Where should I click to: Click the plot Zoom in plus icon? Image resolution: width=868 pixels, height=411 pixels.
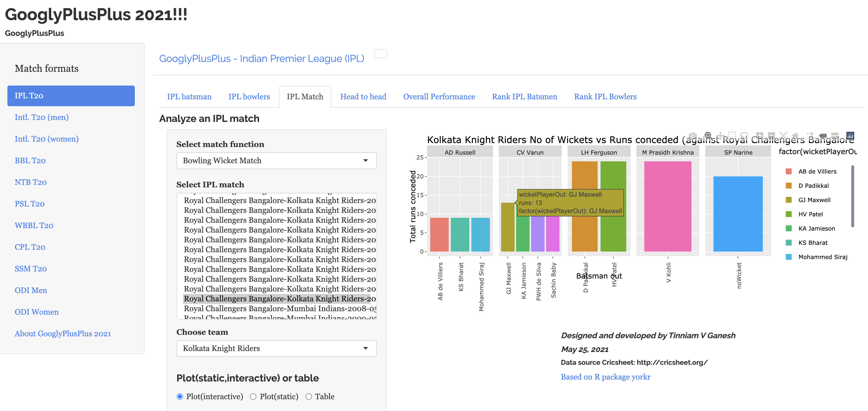[x=759, y=135]
